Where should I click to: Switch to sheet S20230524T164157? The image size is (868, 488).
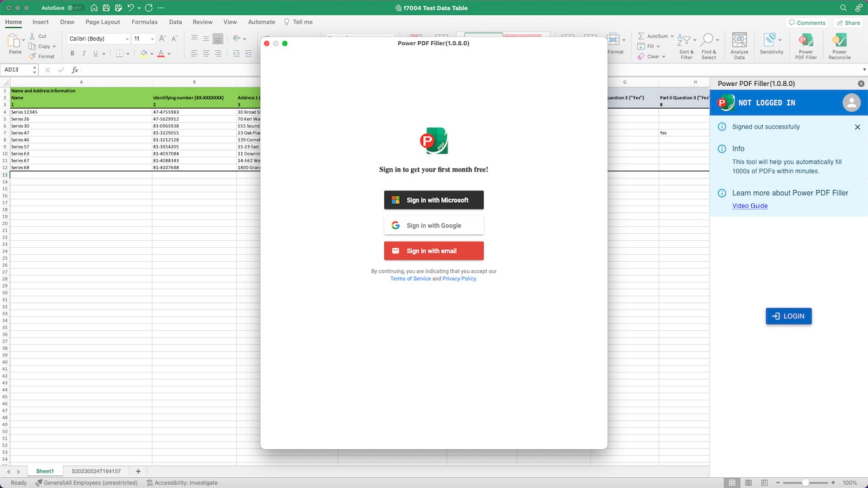(x=96, y=471)
